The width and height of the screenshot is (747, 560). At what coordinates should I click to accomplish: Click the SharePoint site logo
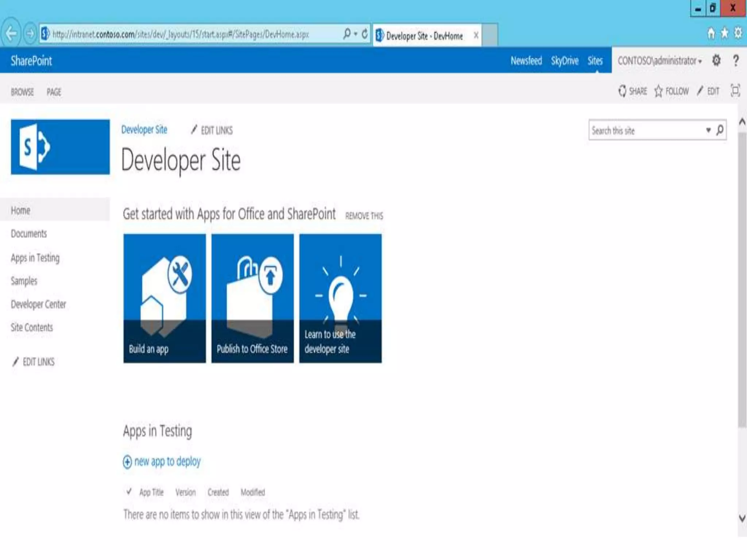(60, 147)
